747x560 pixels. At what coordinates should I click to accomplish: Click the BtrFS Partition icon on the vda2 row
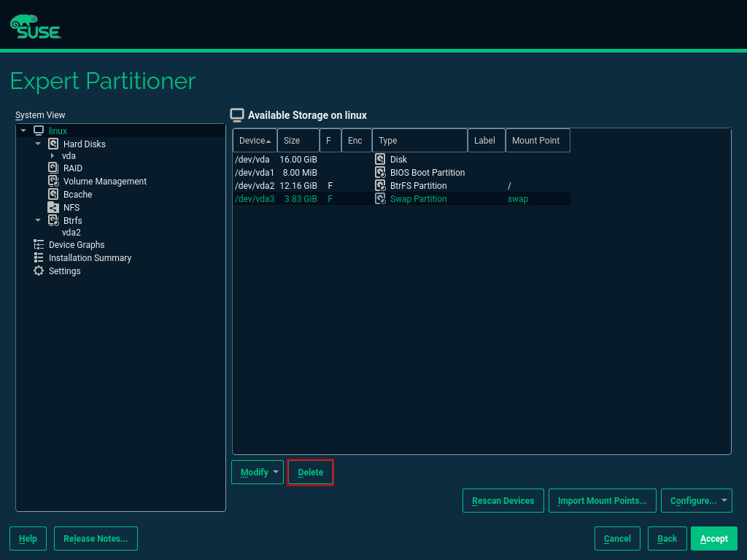click(379, 185)
